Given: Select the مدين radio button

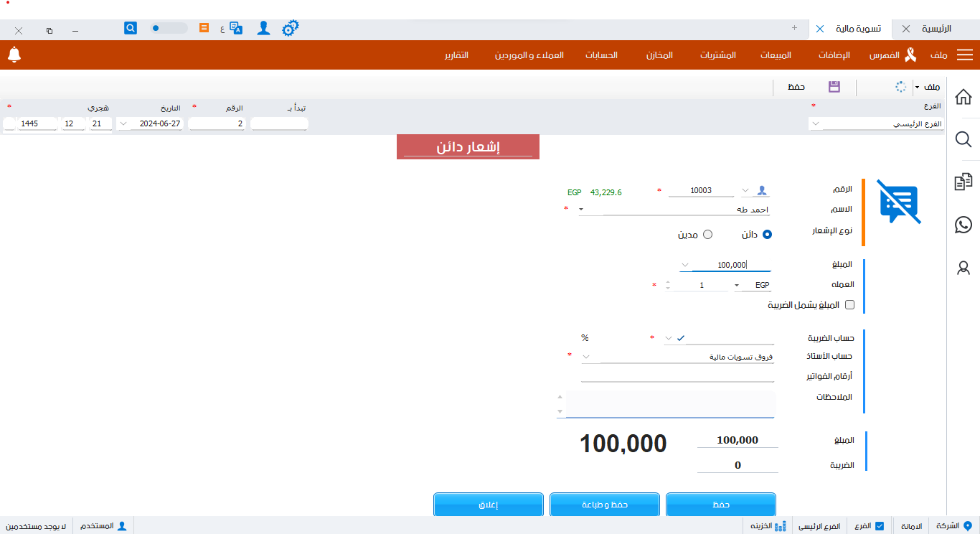Looking at the screenshot, I should pyautogui.click(x=707, y=235).
